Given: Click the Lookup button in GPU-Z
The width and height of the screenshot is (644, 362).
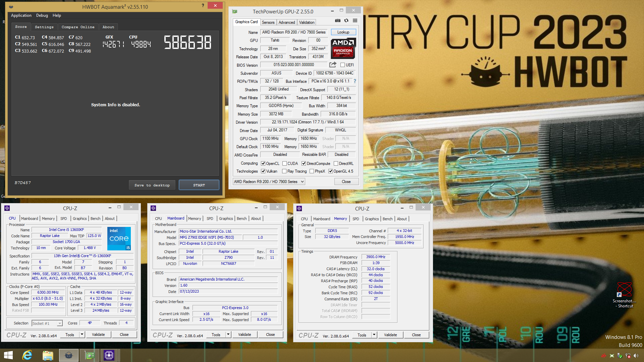Looking at the screenshot, I should [x=343, y=32].
